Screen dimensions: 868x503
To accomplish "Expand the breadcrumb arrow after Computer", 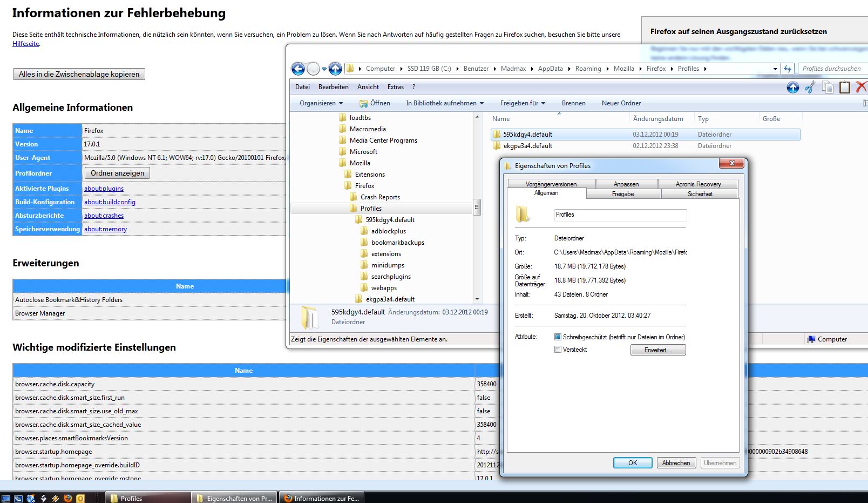I will click(x=402, y=69).
